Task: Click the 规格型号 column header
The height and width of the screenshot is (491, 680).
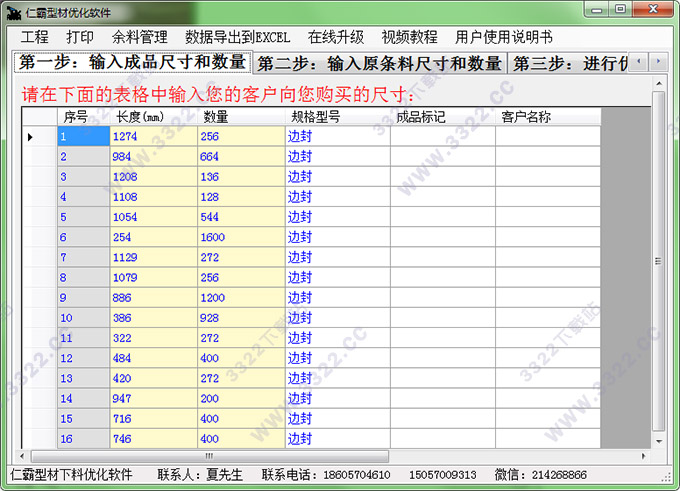Action: click(x=337, y=117)
